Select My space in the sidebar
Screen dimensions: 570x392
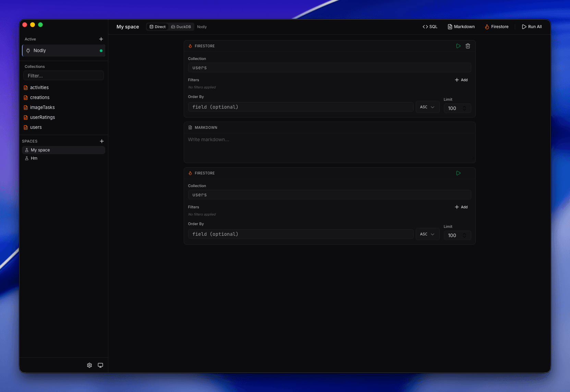point(40,150)
